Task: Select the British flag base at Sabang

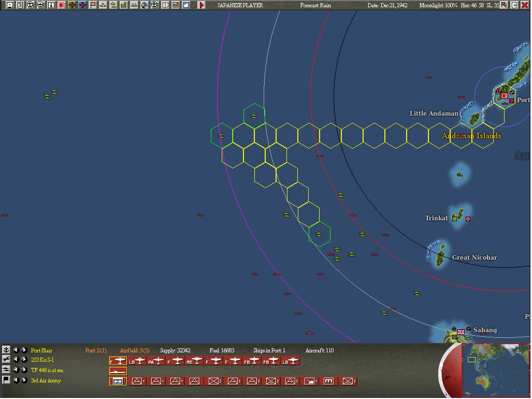Action: click(461, 332)
